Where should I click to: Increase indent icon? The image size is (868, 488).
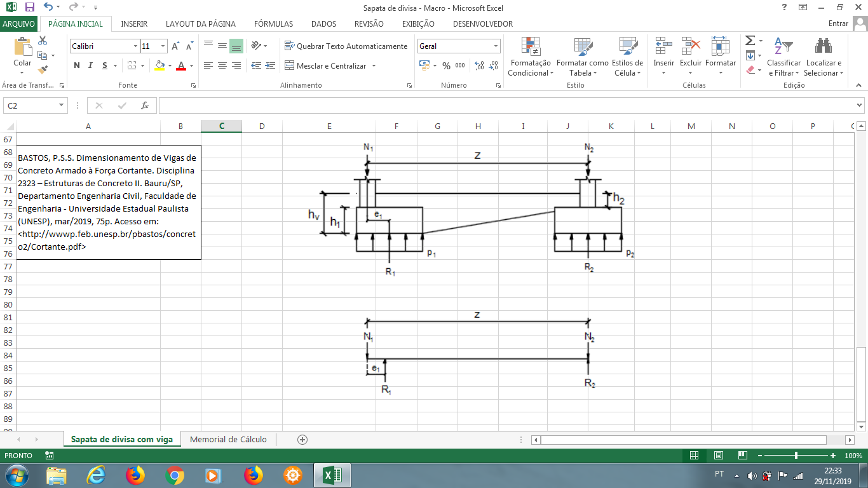pos(271,65)
